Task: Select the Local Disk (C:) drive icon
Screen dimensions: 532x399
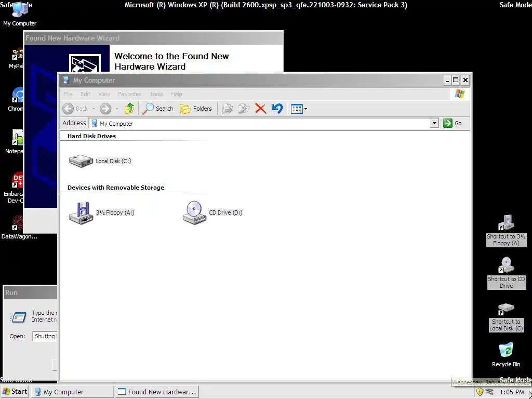Action: [x=81, y=161]
